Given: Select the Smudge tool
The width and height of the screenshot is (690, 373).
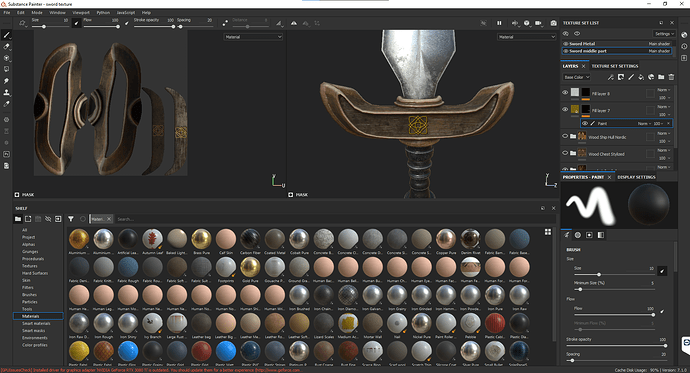Looking at the screenshot, I should point(7,81).
